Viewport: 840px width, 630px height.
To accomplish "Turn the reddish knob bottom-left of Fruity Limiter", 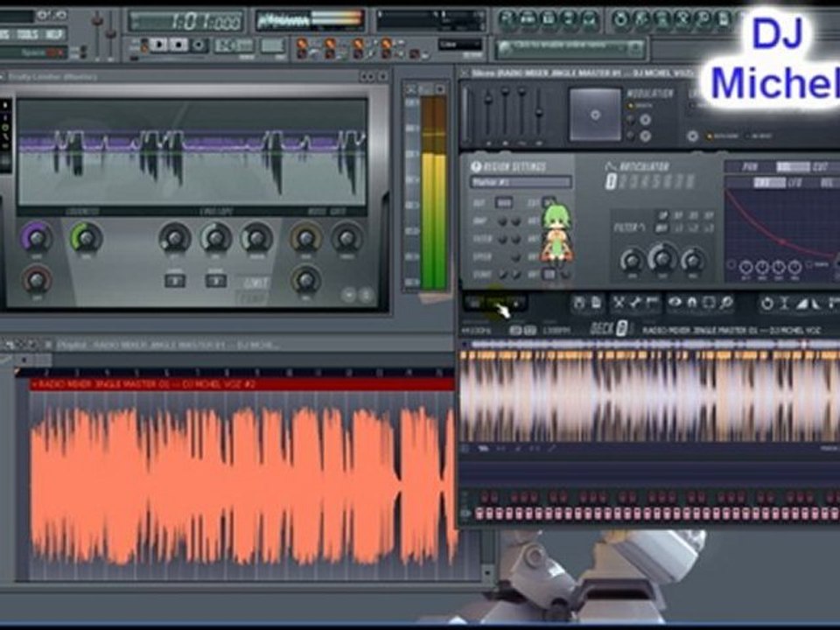I will (x=37, y=280).
